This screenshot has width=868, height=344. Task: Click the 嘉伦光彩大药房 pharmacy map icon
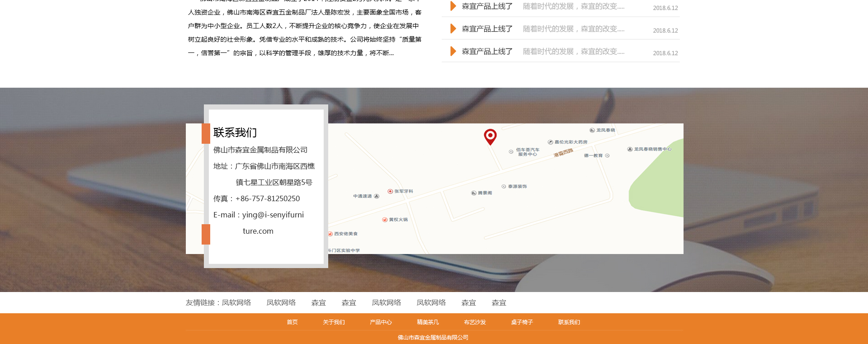pyautogui.click(x=550, y=142)
